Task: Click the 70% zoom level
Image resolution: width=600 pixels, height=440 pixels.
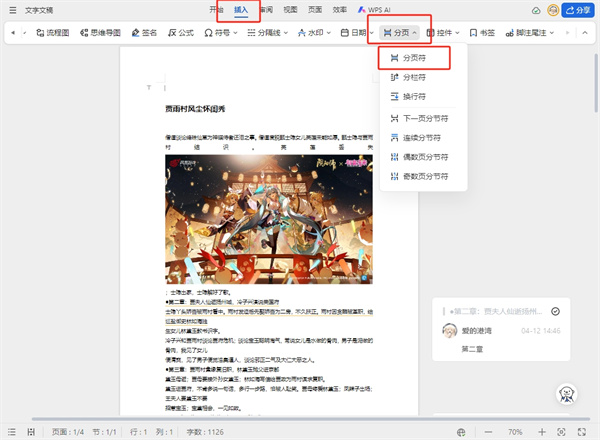Action: pos(515,432)
